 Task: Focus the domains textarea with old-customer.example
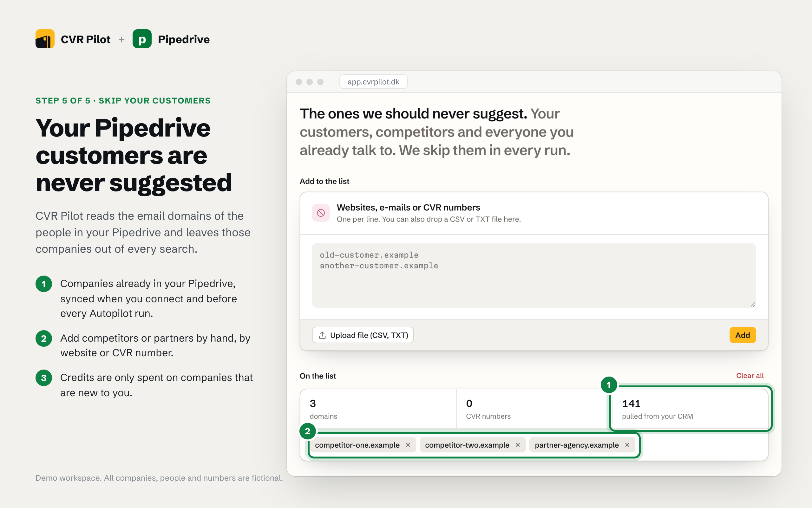click(x=534, y=275)
